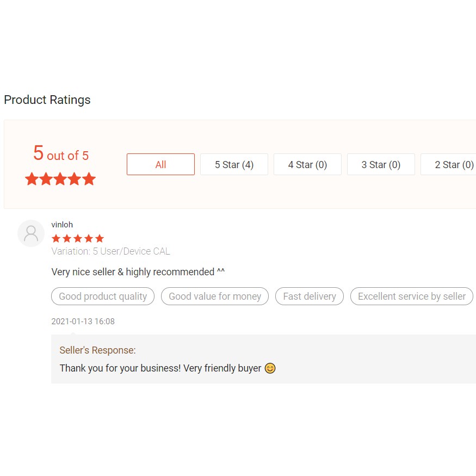Click the Product Ratings heading
Viewport: 476px width, 476px height.
[x=47, y=100]
